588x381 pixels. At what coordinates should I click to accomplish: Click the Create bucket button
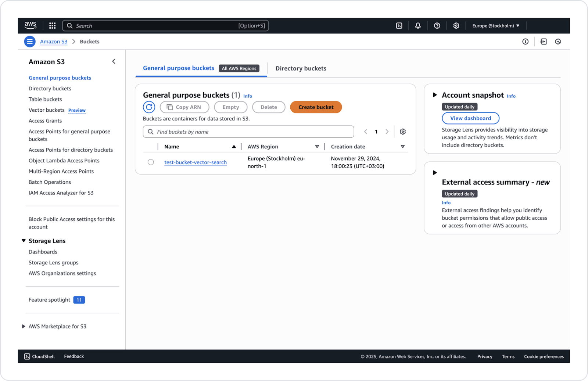(x=316, y=107)
